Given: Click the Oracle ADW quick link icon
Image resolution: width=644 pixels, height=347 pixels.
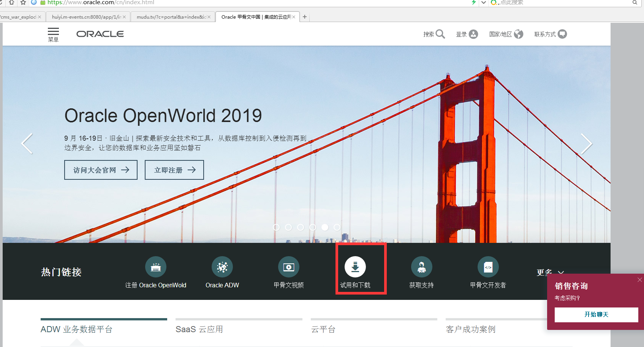Looking at the screenshot, I should [x=222, y=267].
